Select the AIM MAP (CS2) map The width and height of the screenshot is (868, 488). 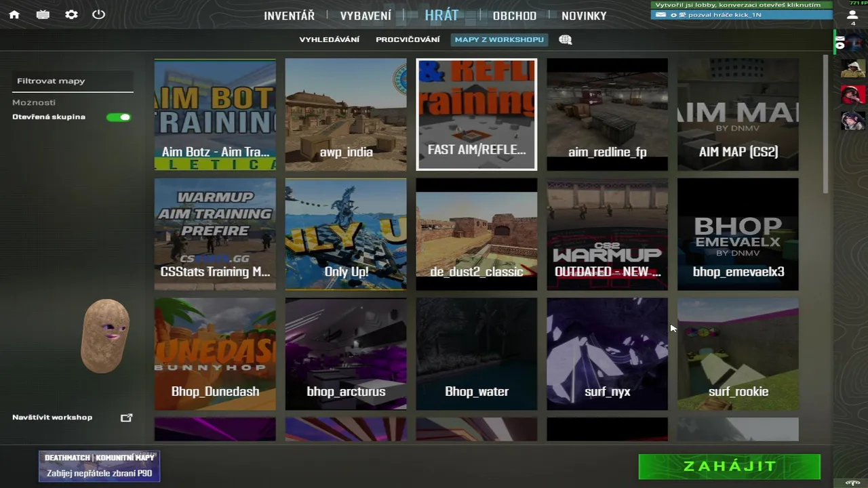coord(738,115)
